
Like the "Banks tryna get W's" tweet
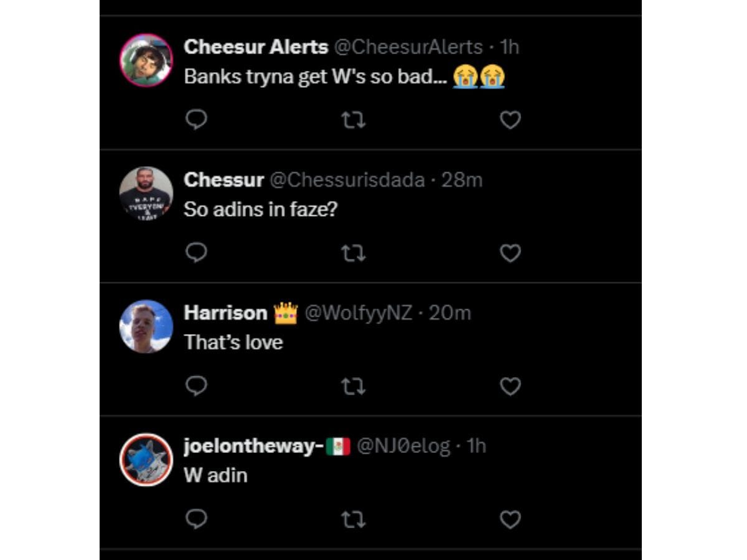coord(510,119)
